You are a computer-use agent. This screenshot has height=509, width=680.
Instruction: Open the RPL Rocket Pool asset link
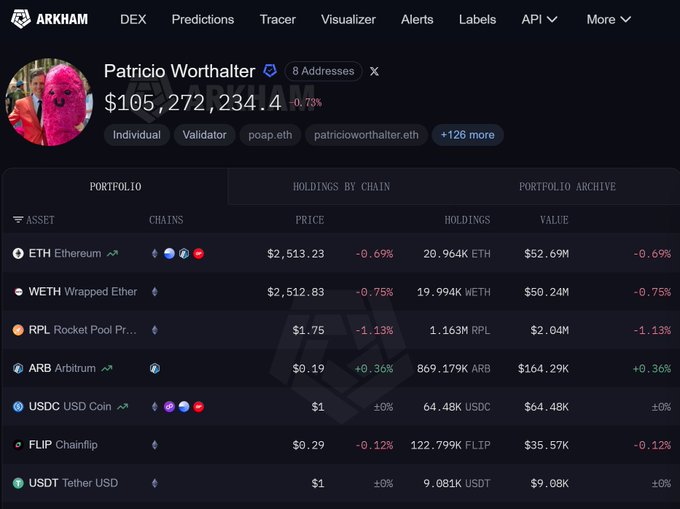tap(82, 330)
